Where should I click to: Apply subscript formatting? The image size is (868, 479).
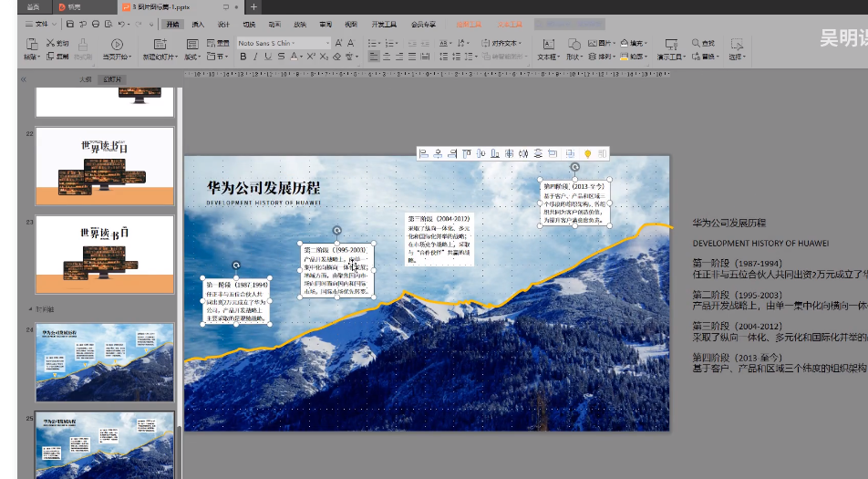click(x=324, y=57)
